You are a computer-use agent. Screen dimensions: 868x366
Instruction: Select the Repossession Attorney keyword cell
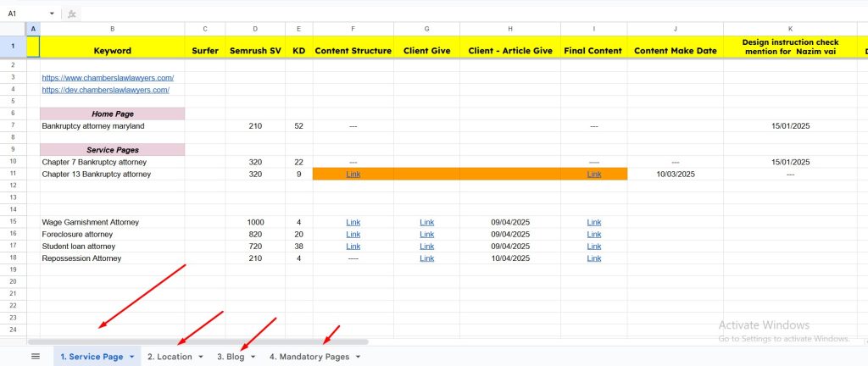coord(113,258)
